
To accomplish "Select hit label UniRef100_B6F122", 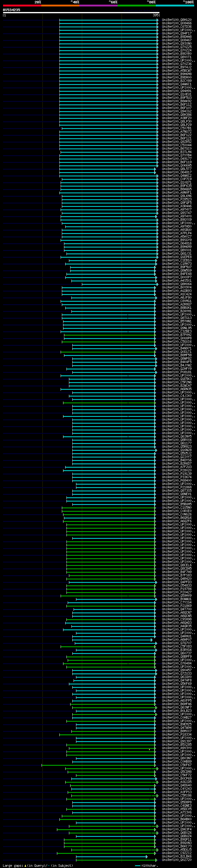I will click(176, 135).
